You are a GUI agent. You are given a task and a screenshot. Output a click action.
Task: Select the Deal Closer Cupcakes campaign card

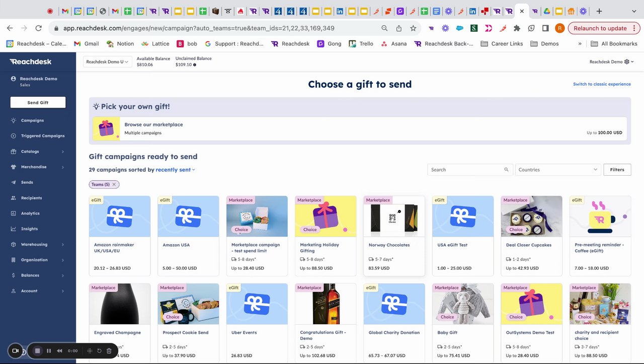pos(531,236)
